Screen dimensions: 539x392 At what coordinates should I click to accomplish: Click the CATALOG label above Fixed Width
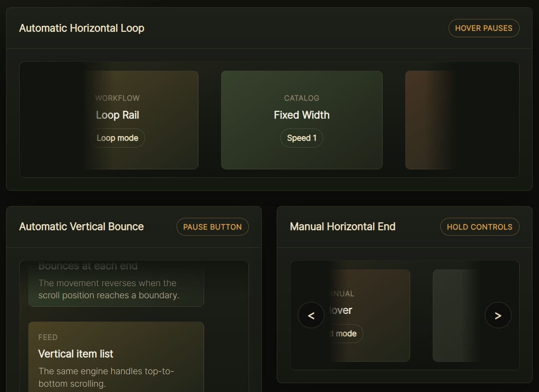(301, 98)
